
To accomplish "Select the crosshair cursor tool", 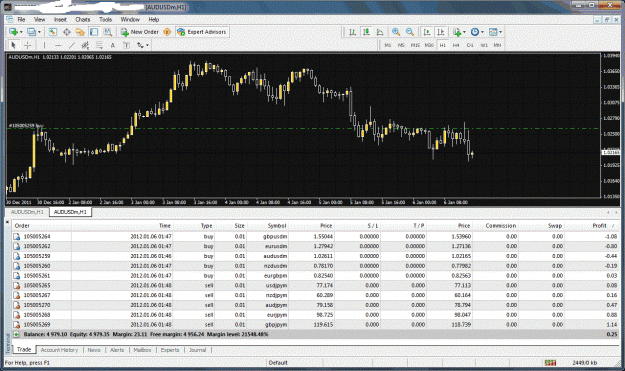I will point(28,45).
